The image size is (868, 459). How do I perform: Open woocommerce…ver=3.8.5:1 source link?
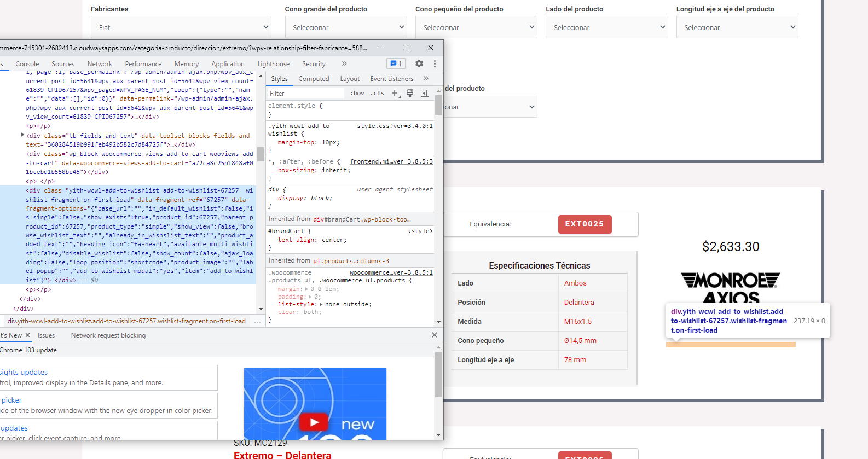391,272
